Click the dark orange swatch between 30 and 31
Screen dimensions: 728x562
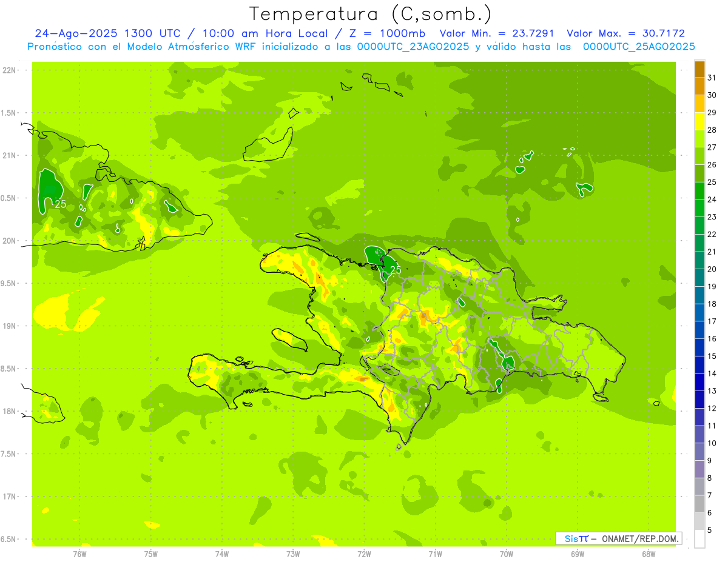[x=699, y=87]
